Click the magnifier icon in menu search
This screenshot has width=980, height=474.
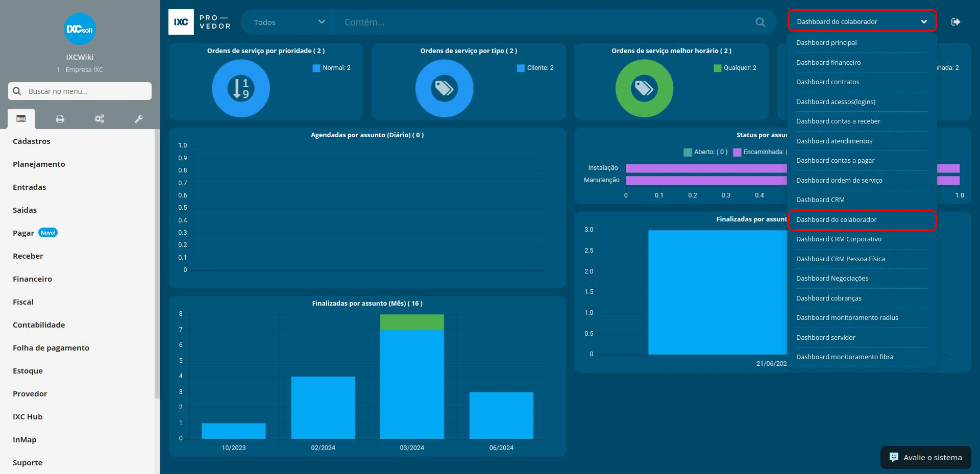[x=17, y=91]
